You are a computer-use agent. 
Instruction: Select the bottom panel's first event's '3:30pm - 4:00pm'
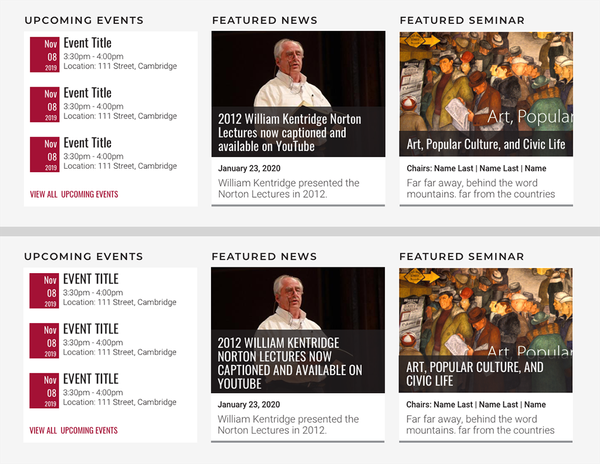[93, 293]
